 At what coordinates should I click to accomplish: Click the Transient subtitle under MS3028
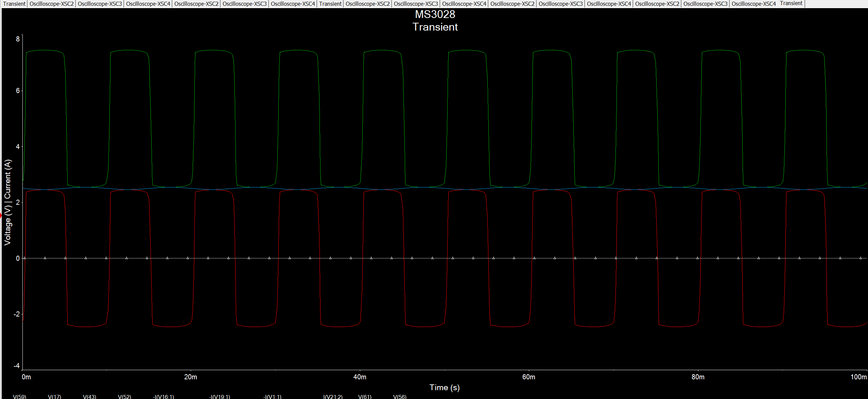point(435,27)
